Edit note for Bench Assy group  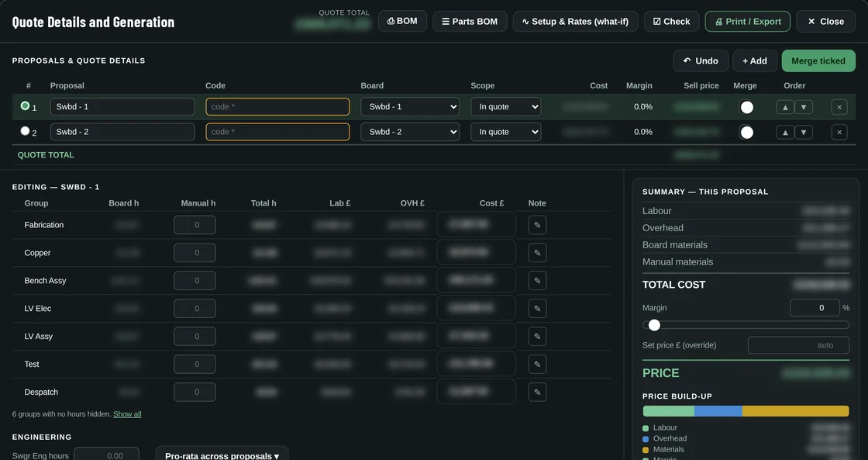click(537, 281)
